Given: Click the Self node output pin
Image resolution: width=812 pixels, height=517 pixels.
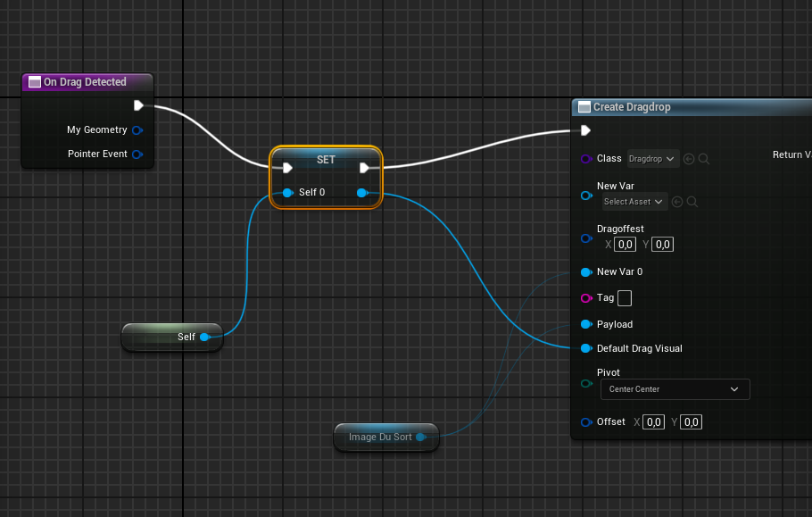Looking at the screenshot, I should (x=204, y=338).
